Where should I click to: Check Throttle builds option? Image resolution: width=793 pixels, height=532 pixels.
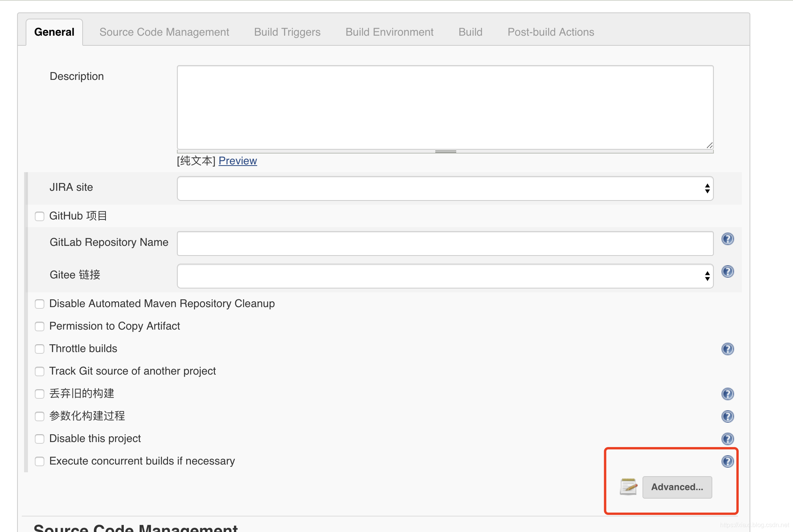[x=40, y=349]
